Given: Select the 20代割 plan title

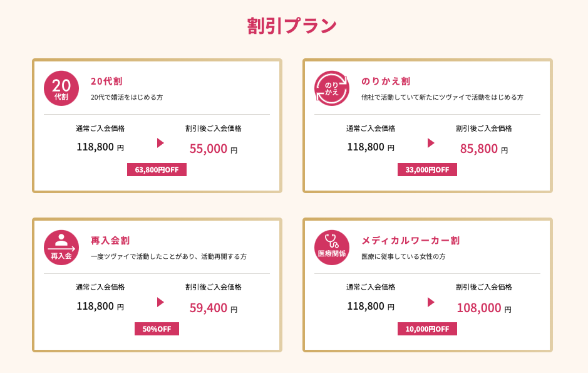Looking at the screenshot, I should pyautogui.click(x=106, y=81).
